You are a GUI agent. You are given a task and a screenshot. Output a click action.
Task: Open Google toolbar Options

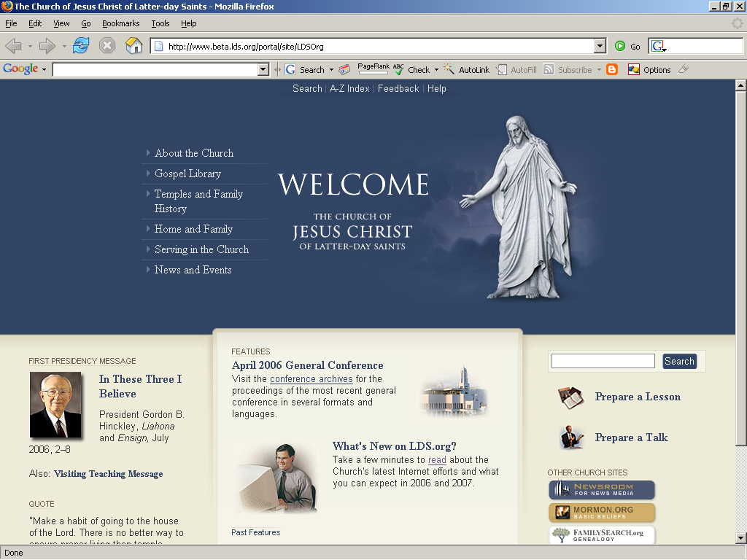649,70
